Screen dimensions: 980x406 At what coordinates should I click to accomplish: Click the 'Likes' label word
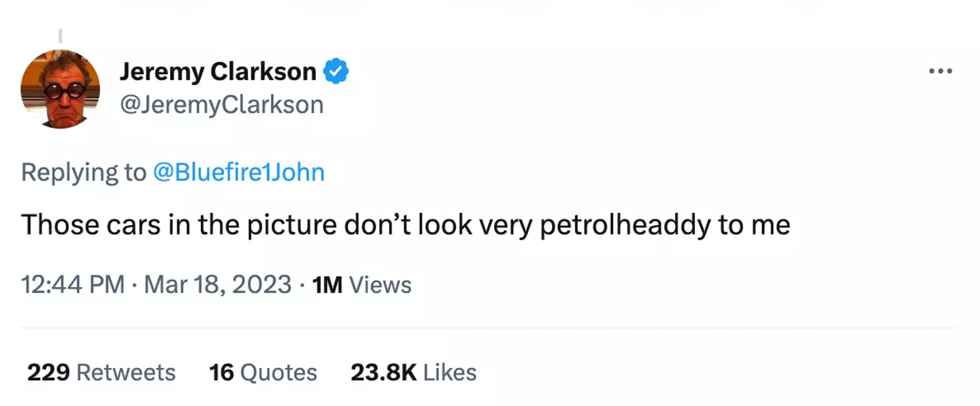click(x=450, y=373)
